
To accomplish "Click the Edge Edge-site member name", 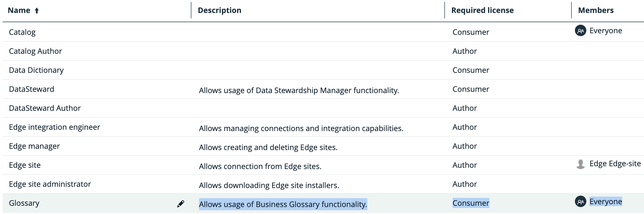I will tap(615, 164).
